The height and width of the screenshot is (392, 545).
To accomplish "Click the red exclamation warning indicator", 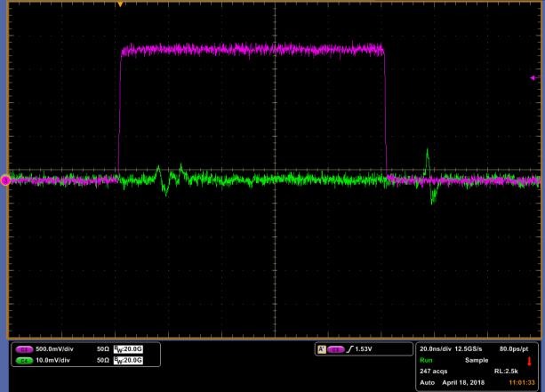I will point(529,361).
